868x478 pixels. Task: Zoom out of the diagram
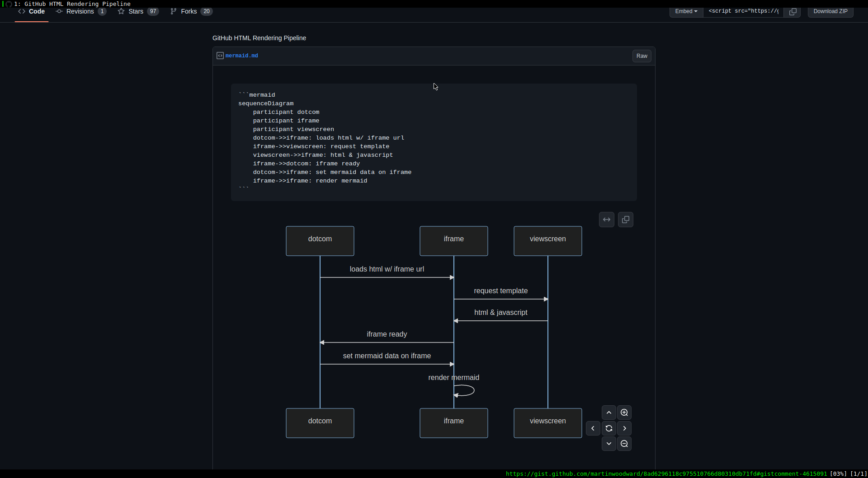pyautogui.click(x=624, y=444)
